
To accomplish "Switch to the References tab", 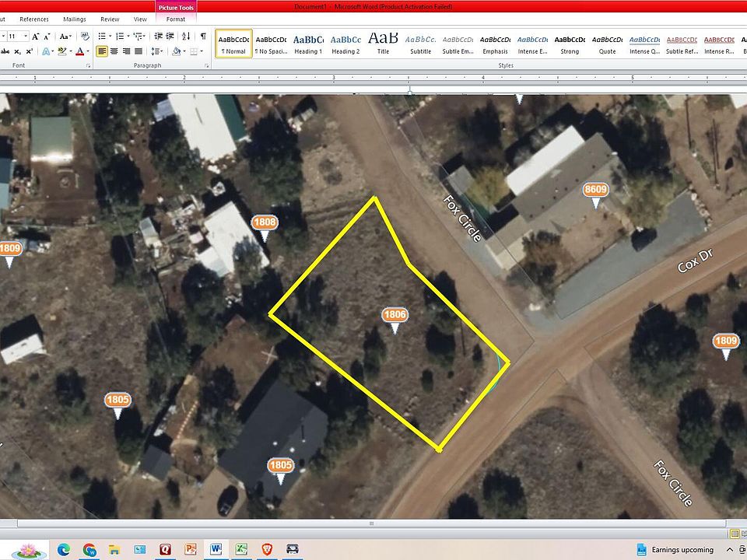I will 33,19.
